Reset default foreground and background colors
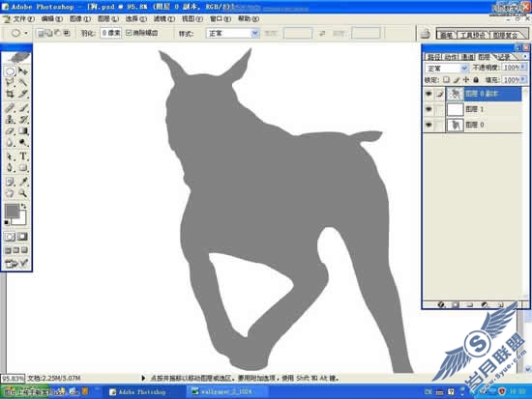 [x=7, y=222]
